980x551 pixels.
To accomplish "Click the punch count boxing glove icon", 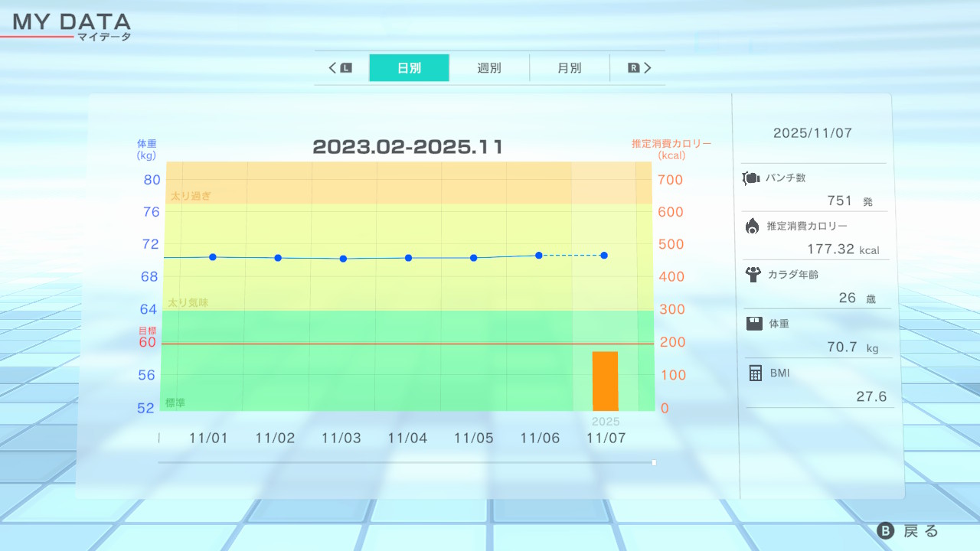I will tap(751, 178).
